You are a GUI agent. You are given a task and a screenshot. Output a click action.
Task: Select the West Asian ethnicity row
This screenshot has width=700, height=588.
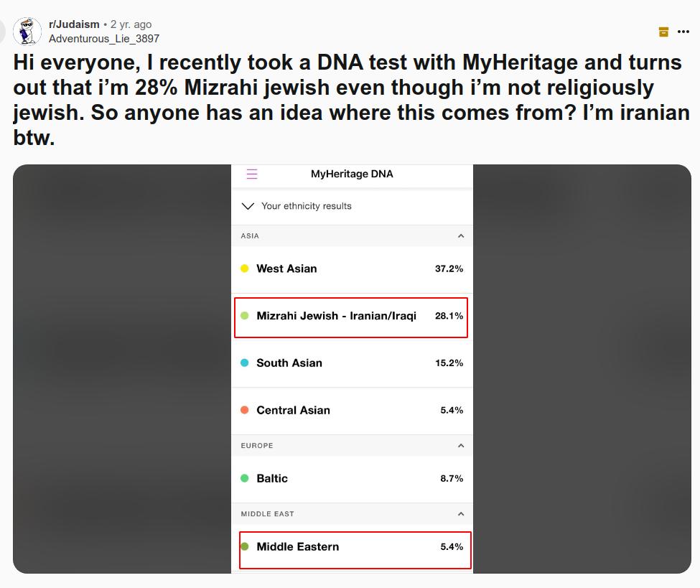pos(352,269)
